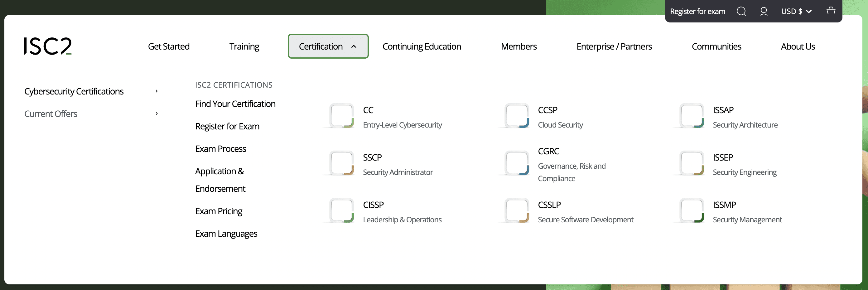Viewport: 868px width, 290px height.
Task: Click Security Architecture description text
Action: [745, 125]
